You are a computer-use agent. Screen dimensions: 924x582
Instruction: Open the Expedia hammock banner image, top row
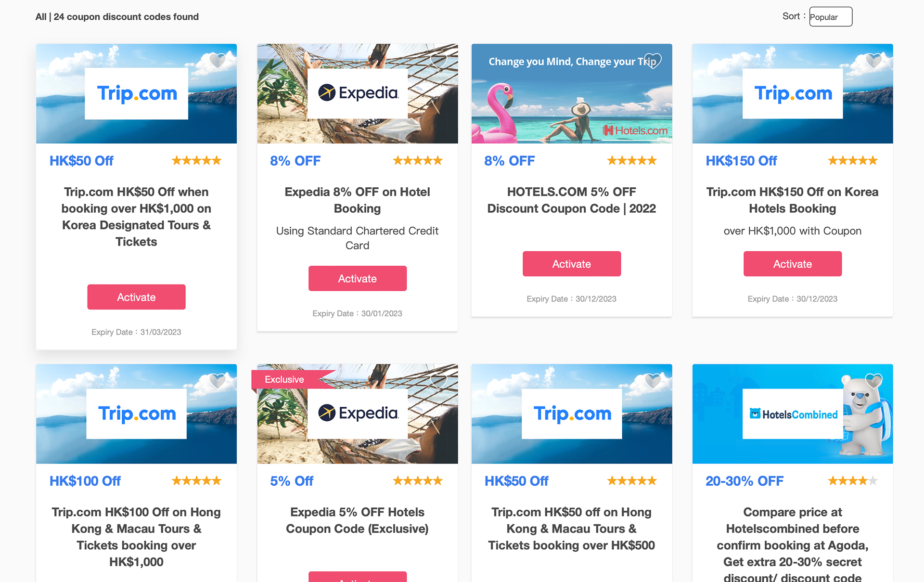click(358, 93)
